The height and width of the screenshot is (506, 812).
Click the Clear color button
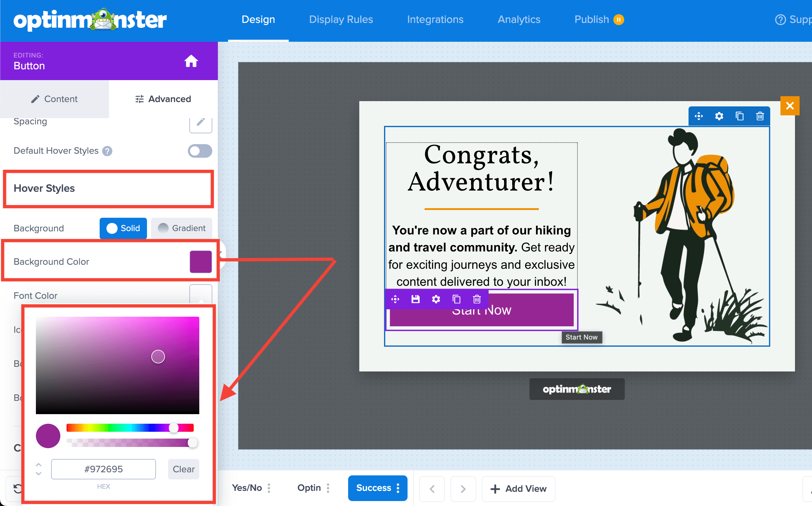pos(183,469)
